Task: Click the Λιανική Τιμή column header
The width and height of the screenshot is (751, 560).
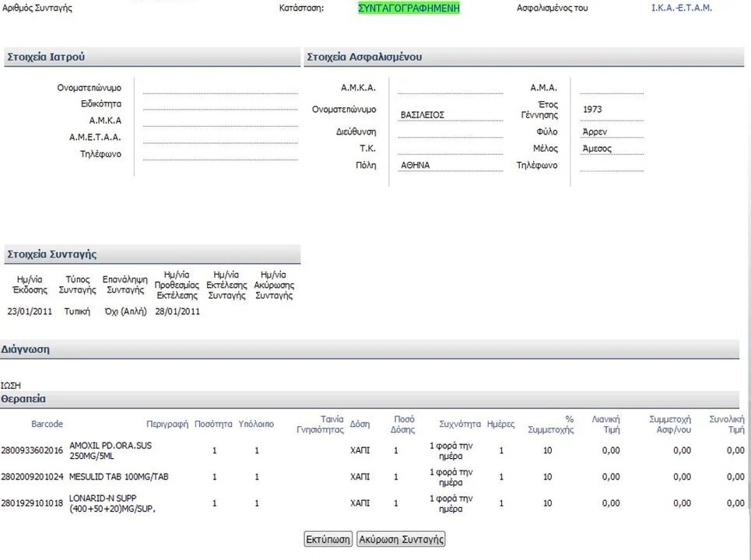Action: (606, 424)
